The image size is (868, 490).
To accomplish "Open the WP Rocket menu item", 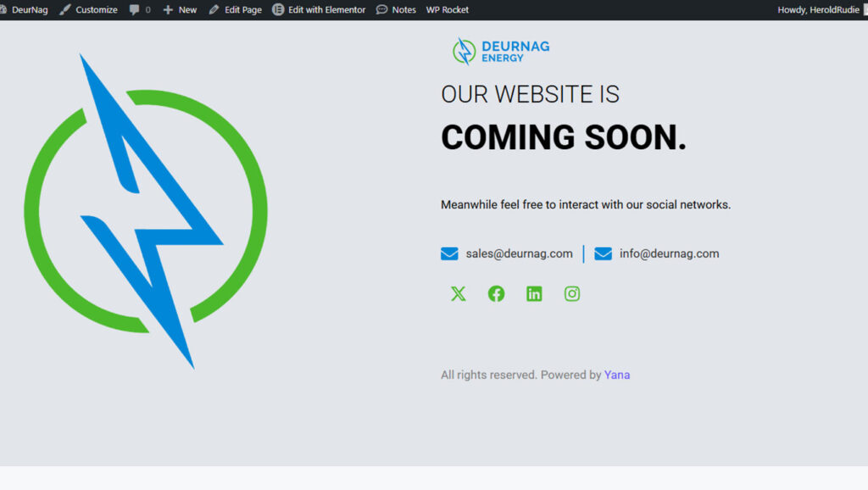I will pyautogui.click(x=447, y=9).
